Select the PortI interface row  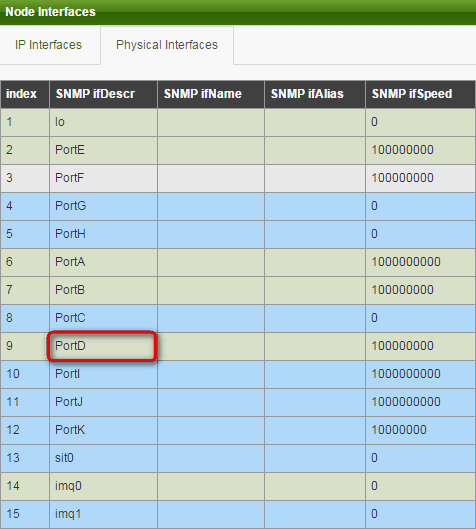(238, 374)
